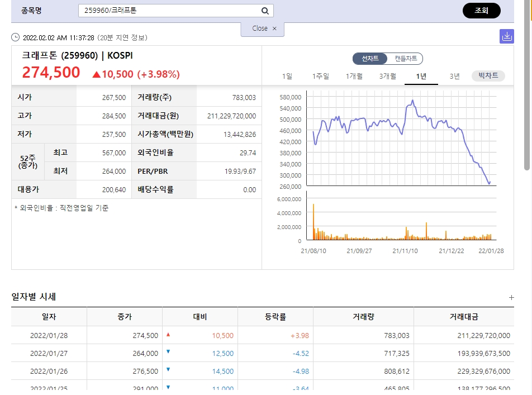Screen dimensions: 532x395
Task: Click the red up triangle on 2022/01/28
Action: point(168,335)
